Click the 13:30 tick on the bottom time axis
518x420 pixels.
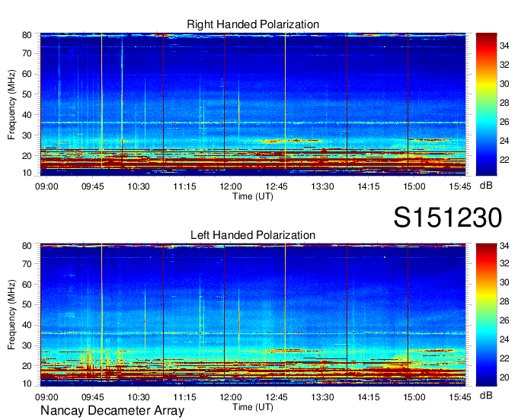[322, 397]
